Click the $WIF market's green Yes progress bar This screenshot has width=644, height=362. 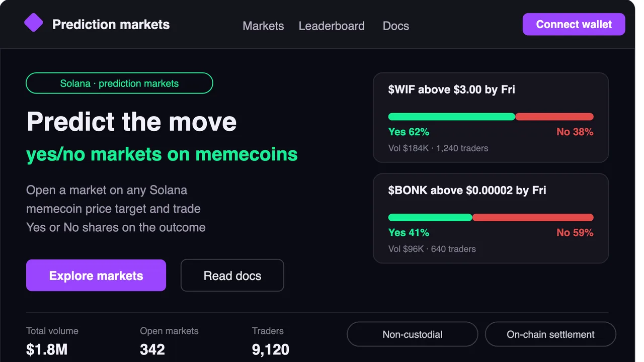452,117
